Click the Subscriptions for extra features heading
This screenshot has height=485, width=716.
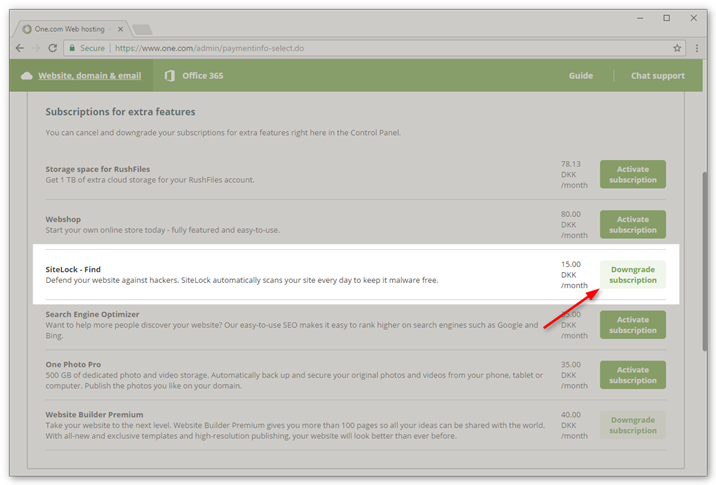coord(120,112)
